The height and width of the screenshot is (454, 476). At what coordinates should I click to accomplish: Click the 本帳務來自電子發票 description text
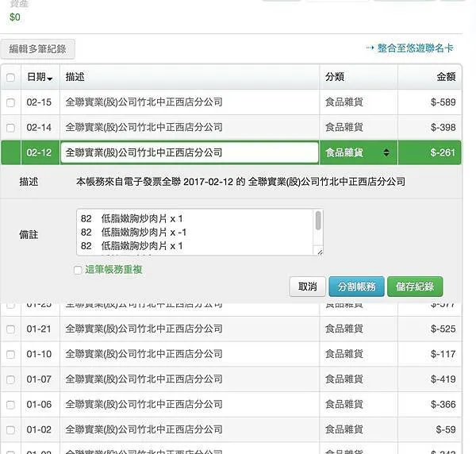pyautogui.click(x=240, y=182)
